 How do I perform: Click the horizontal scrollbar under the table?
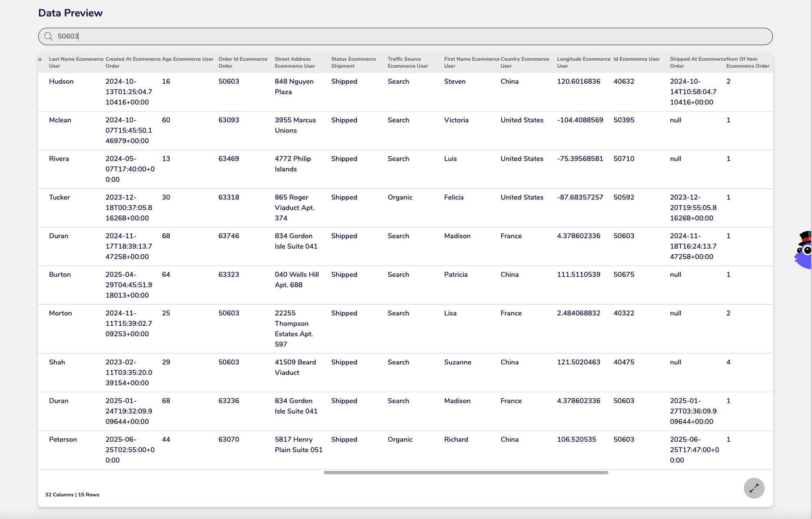[465, 473]
